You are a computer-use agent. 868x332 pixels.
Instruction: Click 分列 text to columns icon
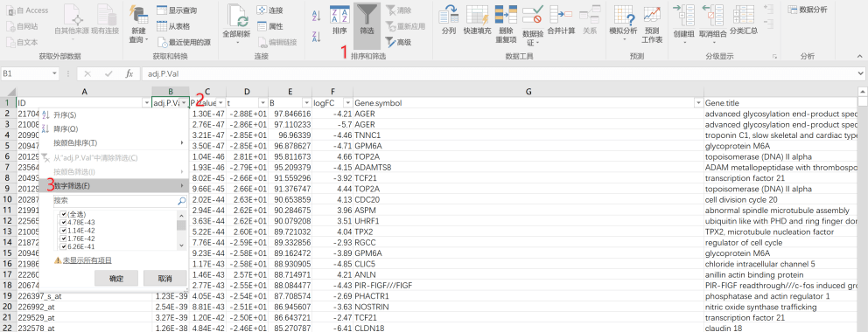click(449, 14)
